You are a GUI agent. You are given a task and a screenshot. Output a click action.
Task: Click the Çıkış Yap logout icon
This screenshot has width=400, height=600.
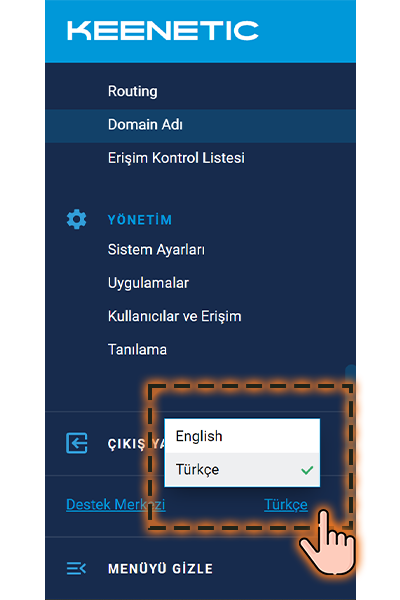tap(77, 443)
